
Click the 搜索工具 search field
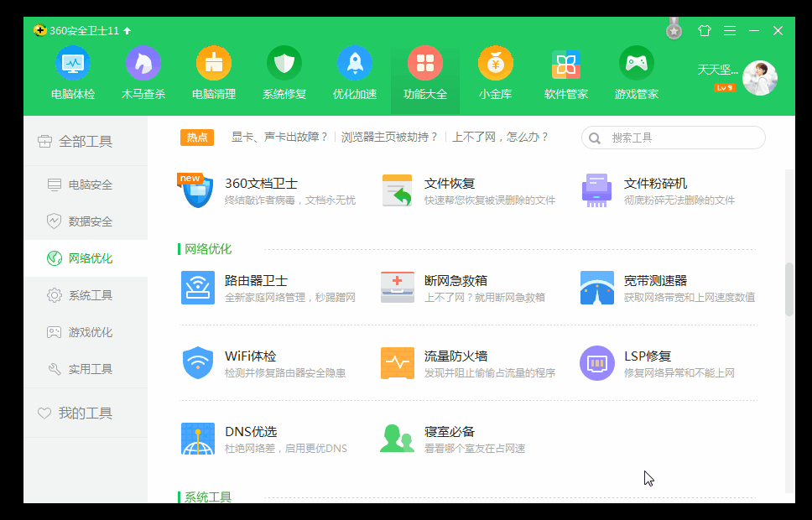pyautogui.click(x=674, y=138)
